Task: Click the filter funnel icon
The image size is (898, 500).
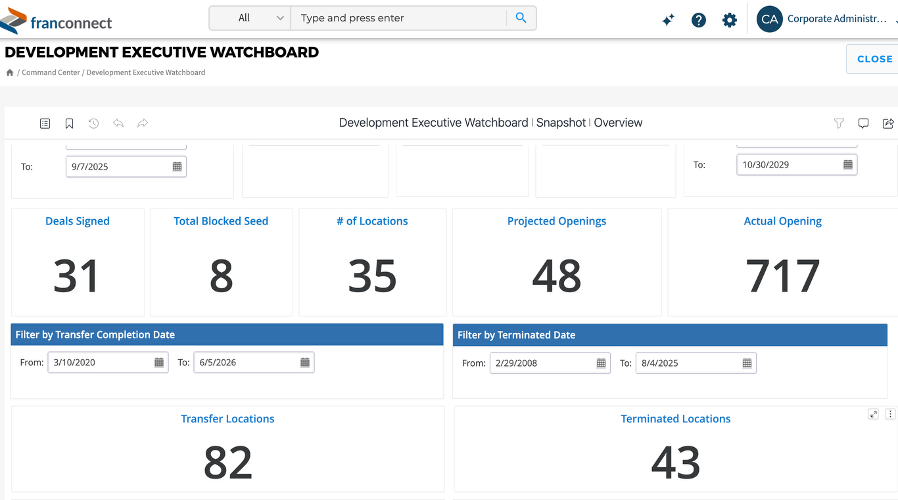Action: 839,123
